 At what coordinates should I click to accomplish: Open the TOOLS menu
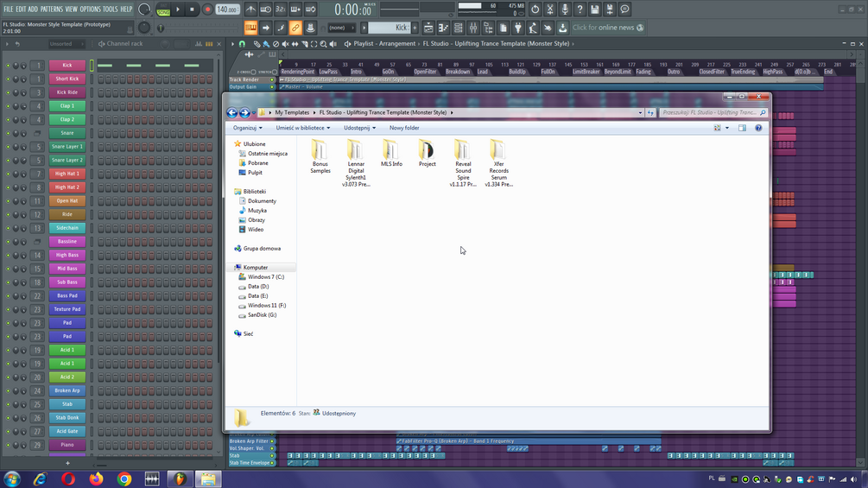tap(111, 10)
